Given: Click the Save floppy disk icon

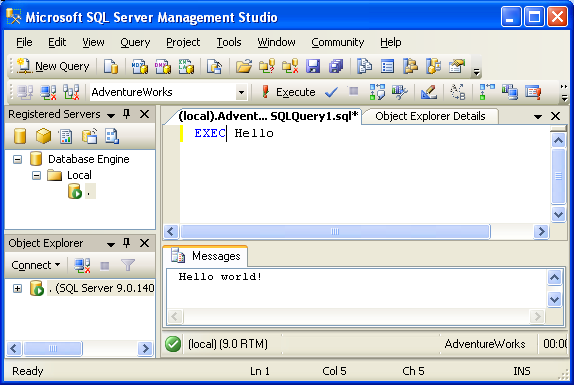Looking at the screenshot, I should 313,66.
